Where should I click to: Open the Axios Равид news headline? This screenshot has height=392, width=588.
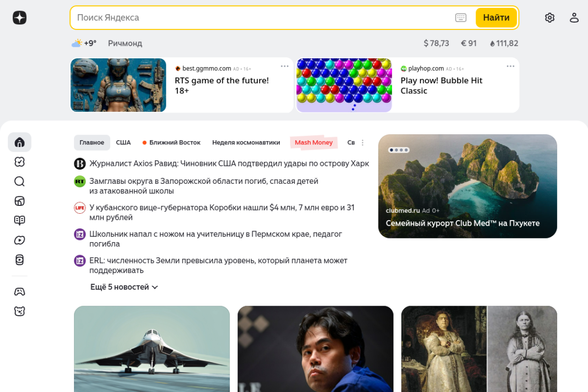tap(229, 164)
